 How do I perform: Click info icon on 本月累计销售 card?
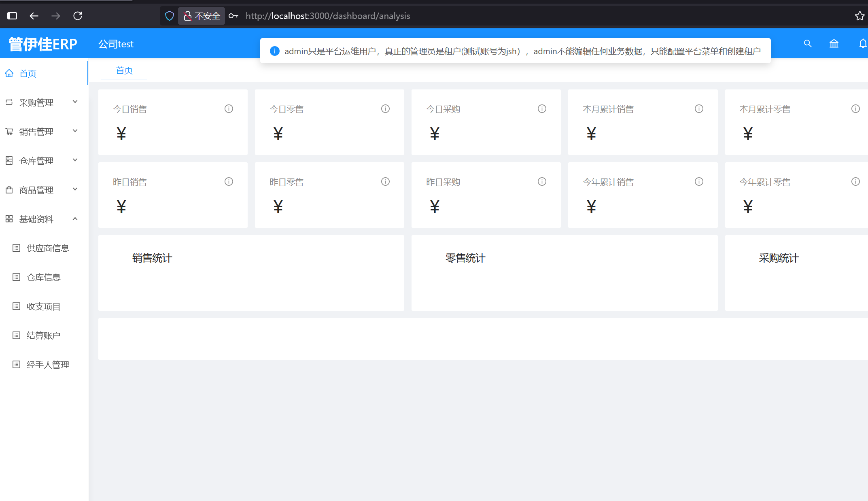coord(699,109)
